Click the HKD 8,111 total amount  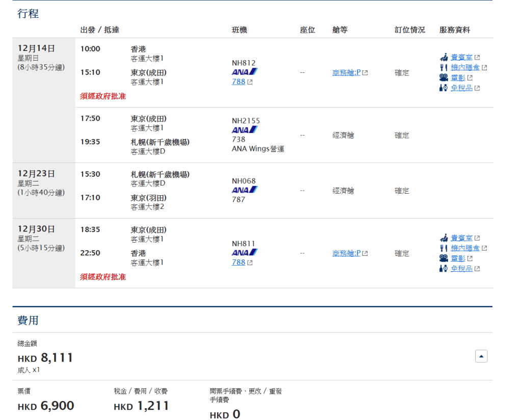coord(45,358)
